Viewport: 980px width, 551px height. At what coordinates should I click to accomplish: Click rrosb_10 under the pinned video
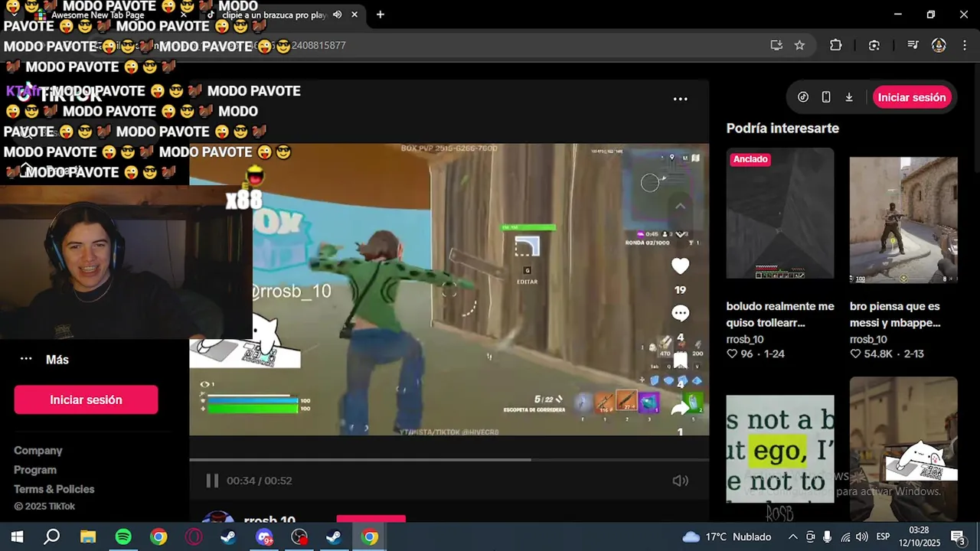(745, 339)
